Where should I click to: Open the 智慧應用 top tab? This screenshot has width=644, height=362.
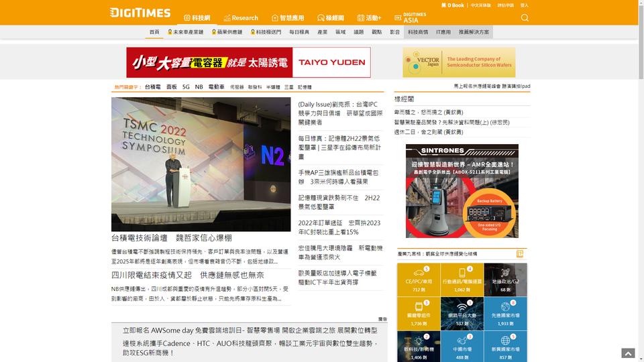288,17
